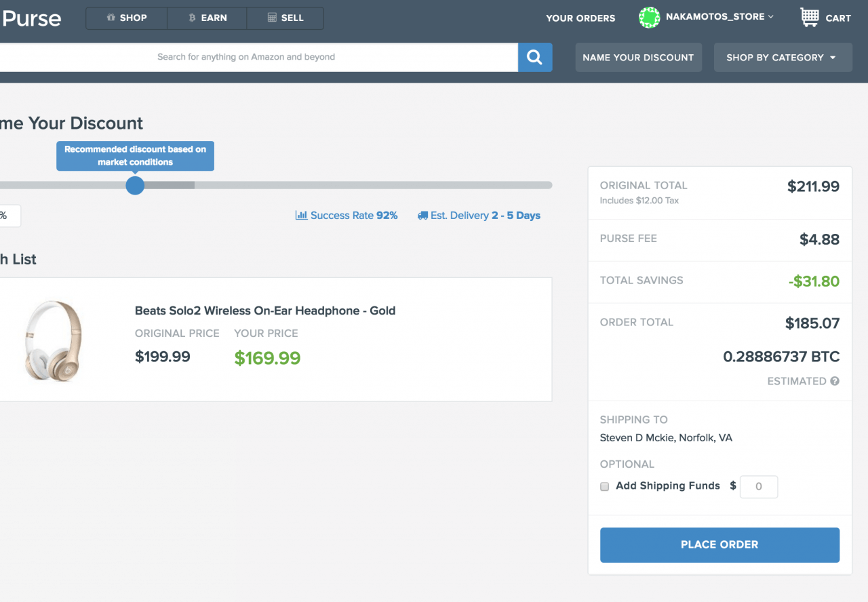Image resolution: width=868 pixels, height=602 pixels.
Task: Click the magnifier search button
Action: (x=535, y=58)
